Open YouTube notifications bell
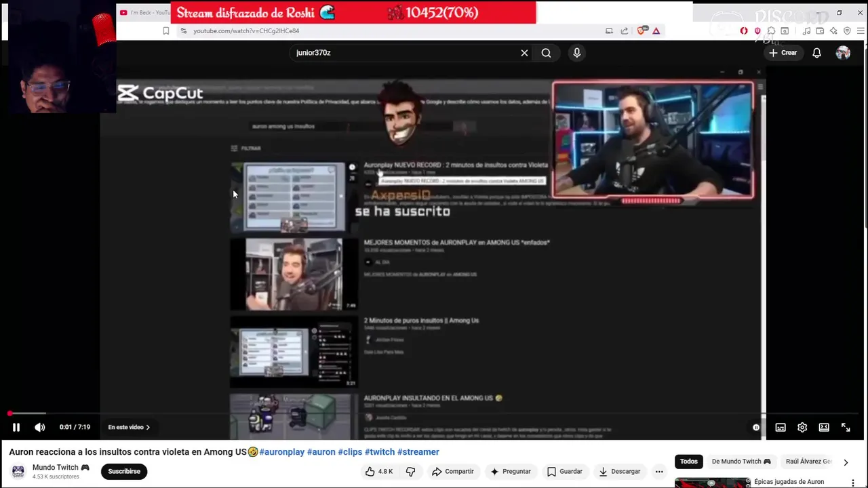The width and height of the screenshot is (868, 488). tap(816, 53)
